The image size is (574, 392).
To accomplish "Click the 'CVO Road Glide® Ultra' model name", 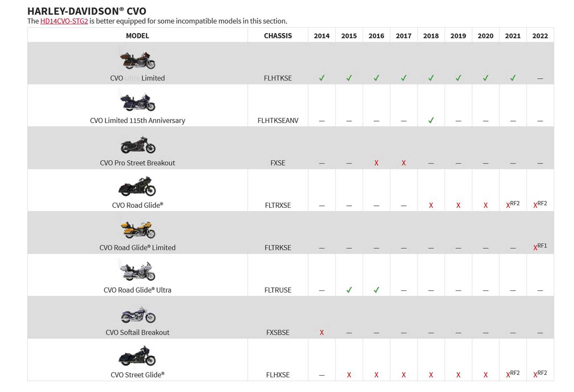I will [x=137, y=290].
